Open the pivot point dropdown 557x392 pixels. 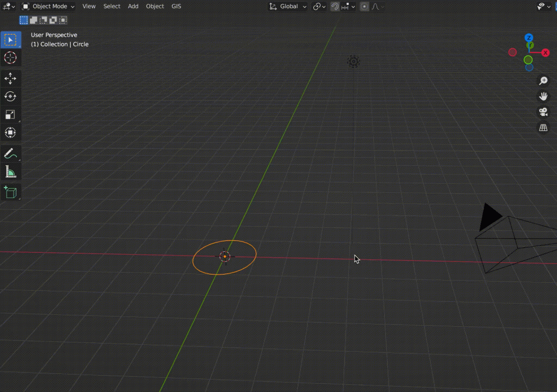[318, 6]
